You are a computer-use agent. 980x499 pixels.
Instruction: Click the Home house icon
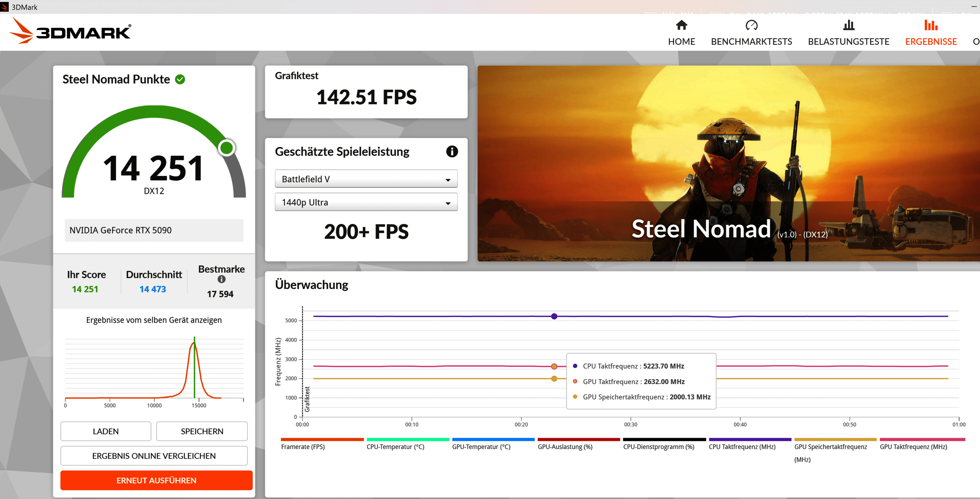click(681, 25)
